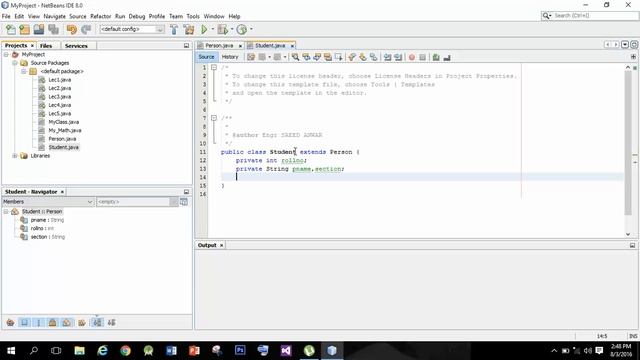Click the editor Stop Macro Recording icon
The height and width of the screenshot is (360, 640).
(422, 57)
